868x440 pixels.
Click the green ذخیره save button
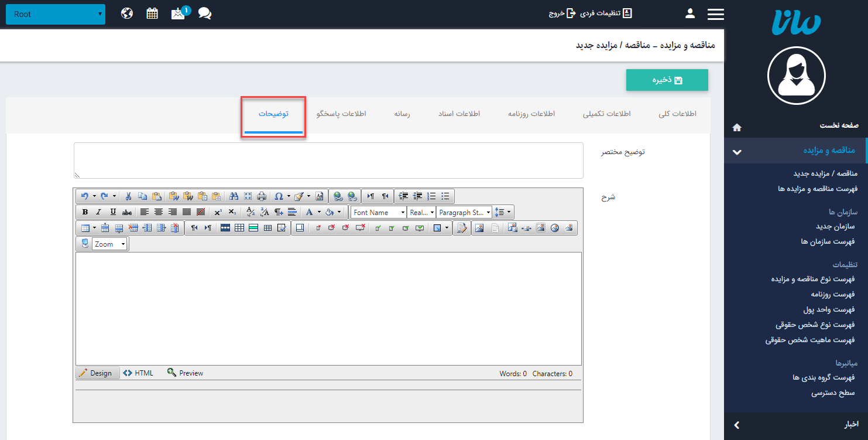click(667, 80)
